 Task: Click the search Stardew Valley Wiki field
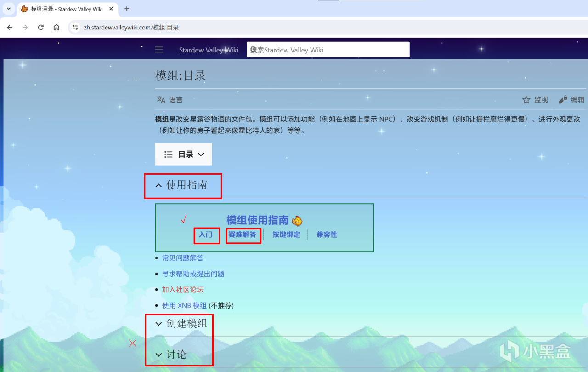point(328,50)
